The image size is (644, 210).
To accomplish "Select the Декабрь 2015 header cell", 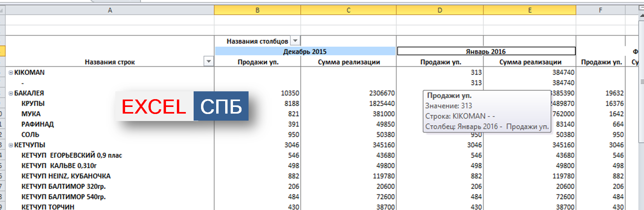I will point(305,52).
